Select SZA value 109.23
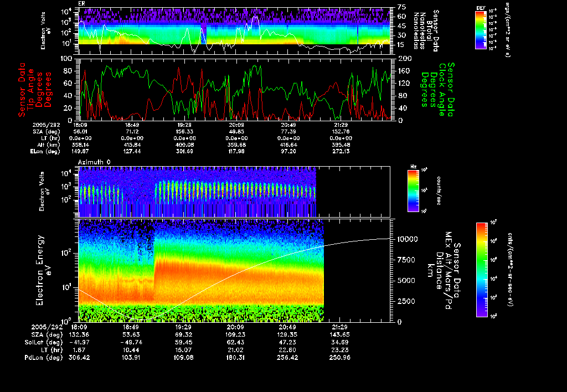The height and width of the screenshot is (392, 567). [x=235, y=335]
